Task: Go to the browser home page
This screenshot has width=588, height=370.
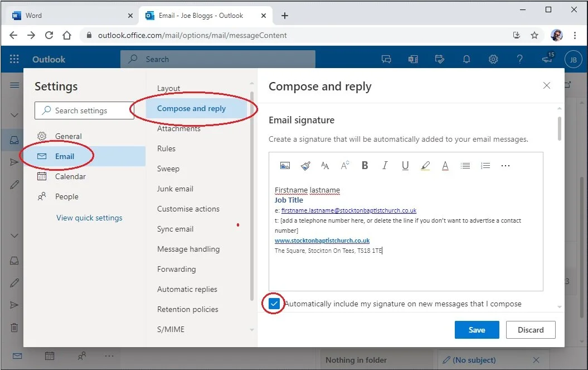Action: click(x=67, y=35)
